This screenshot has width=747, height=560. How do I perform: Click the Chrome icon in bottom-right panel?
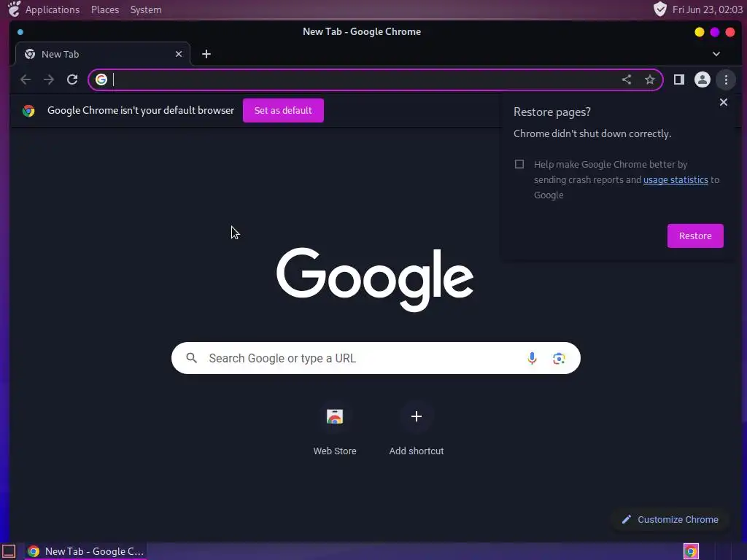coord(691,551)
